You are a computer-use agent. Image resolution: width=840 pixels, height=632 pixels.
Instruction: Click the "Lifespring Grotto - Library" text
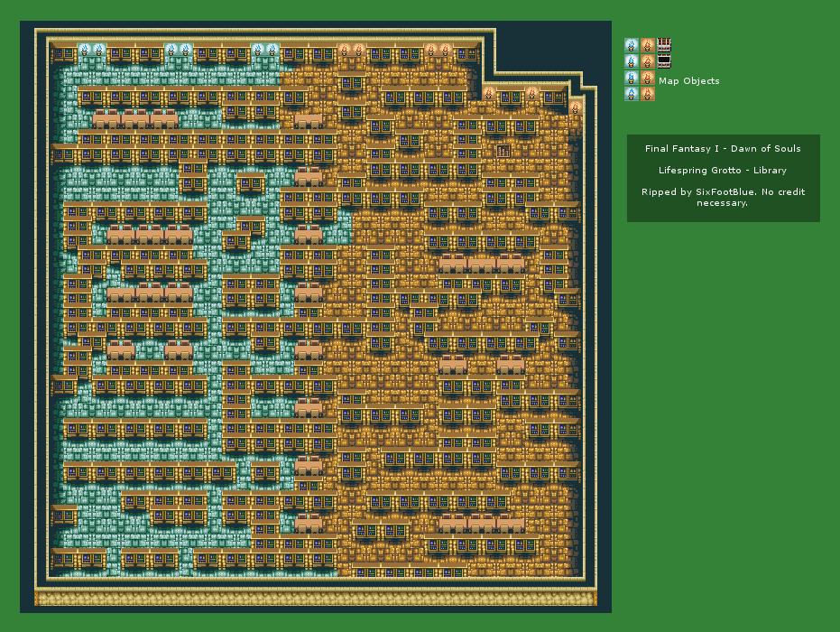click(723, 170)
